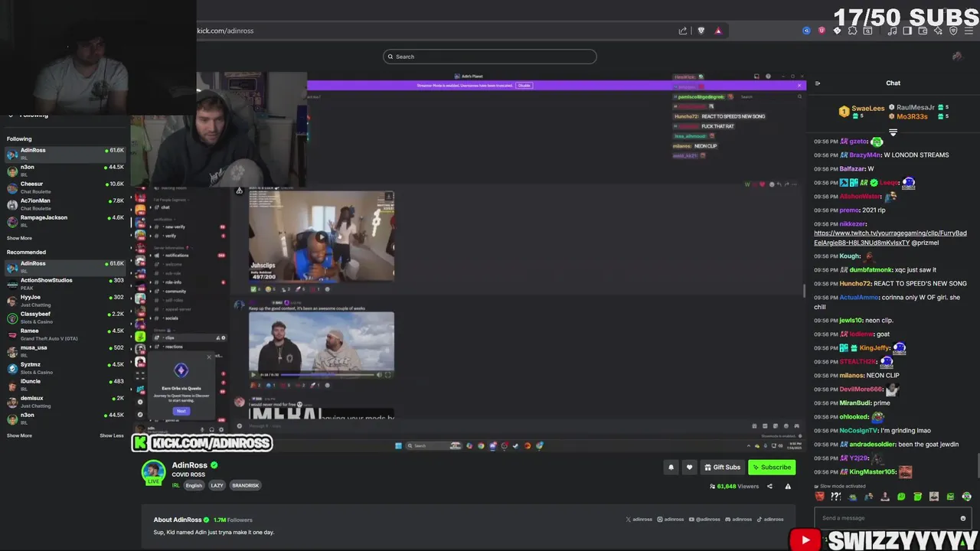Screen dimensions: 980x551
Task: Open AdinRoss X social link
Action: click(639, 520)
